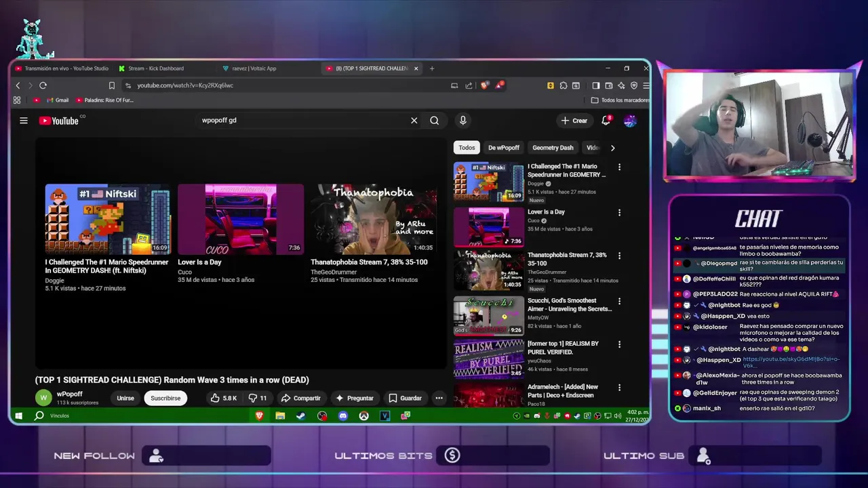Open 'Todos los marcadores' folder
The image size is (868, 488).
click(620, 100)
